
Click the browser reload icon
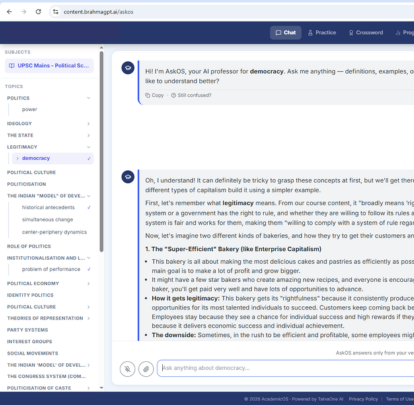[38, 12]
